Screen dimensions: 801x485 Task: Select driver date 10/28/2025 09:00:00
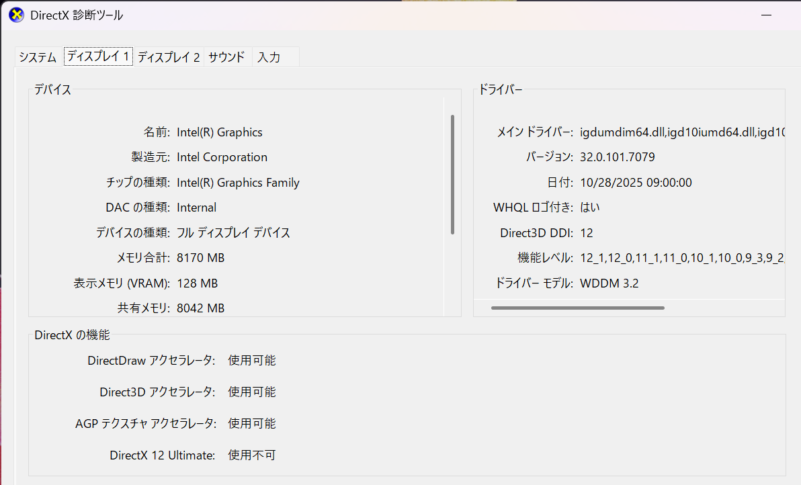[636, 182]
